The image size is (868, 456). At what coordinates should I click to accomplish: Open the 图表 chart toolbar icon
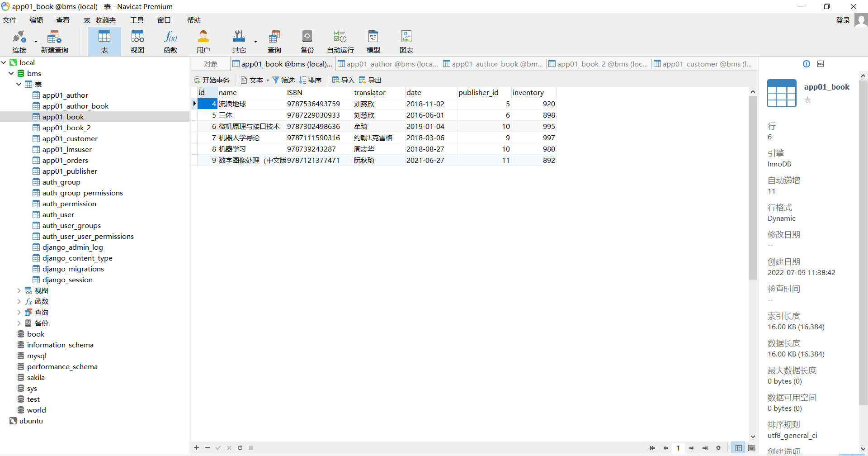(x=406, y=42)
